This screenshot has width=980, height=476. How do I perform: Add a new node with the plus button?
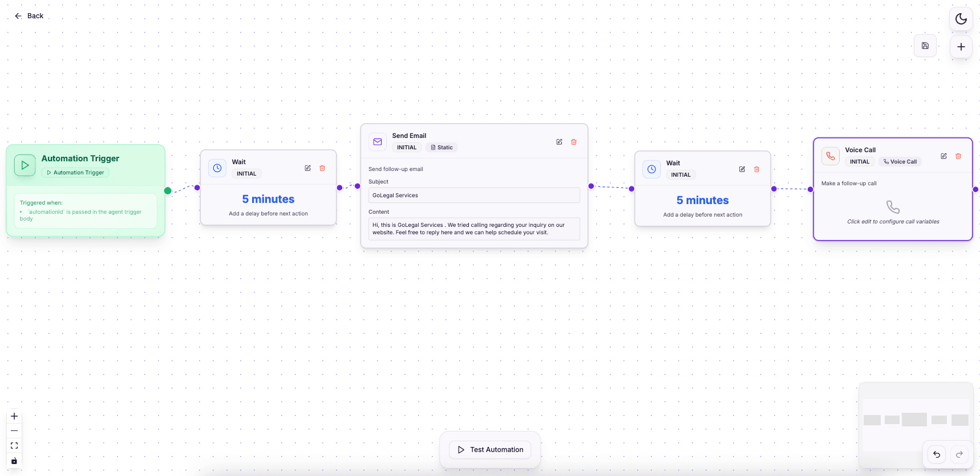tap(961, 47)
